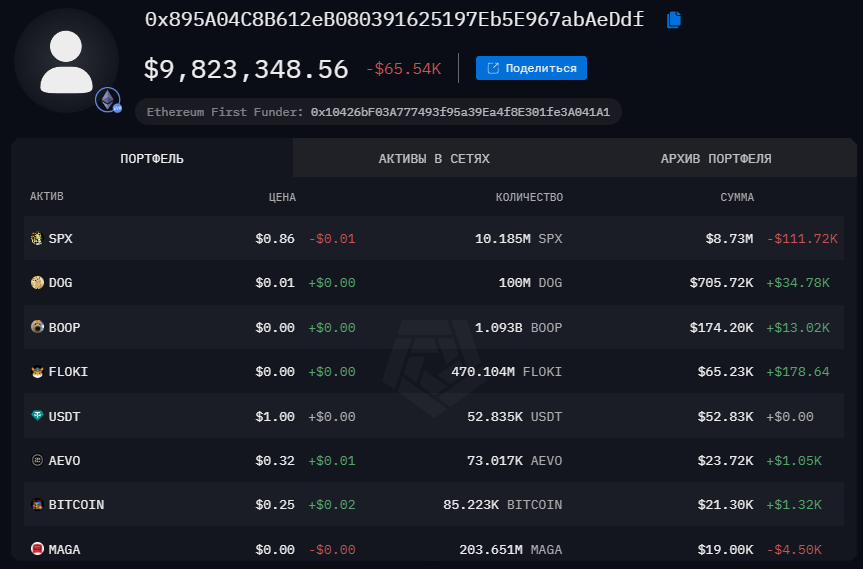
Task: Click total balance $9,823,348.56
Action: (x=246, y=69)
